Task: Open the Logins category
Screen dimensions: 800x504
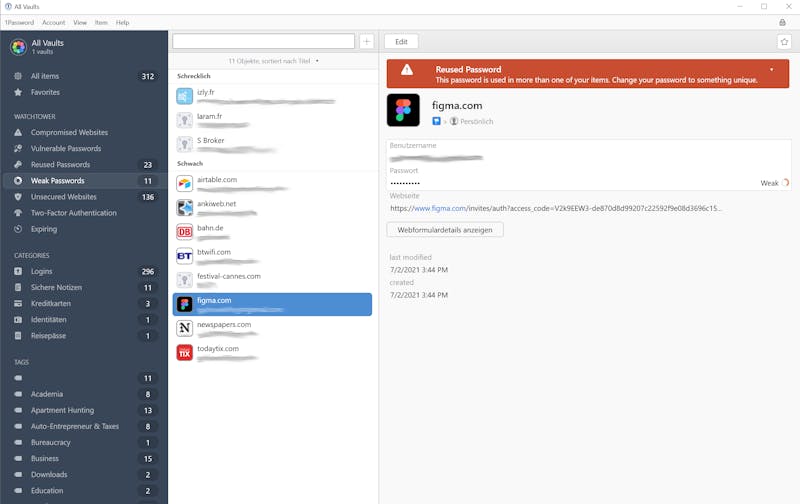Action: [x=84, y=271]
